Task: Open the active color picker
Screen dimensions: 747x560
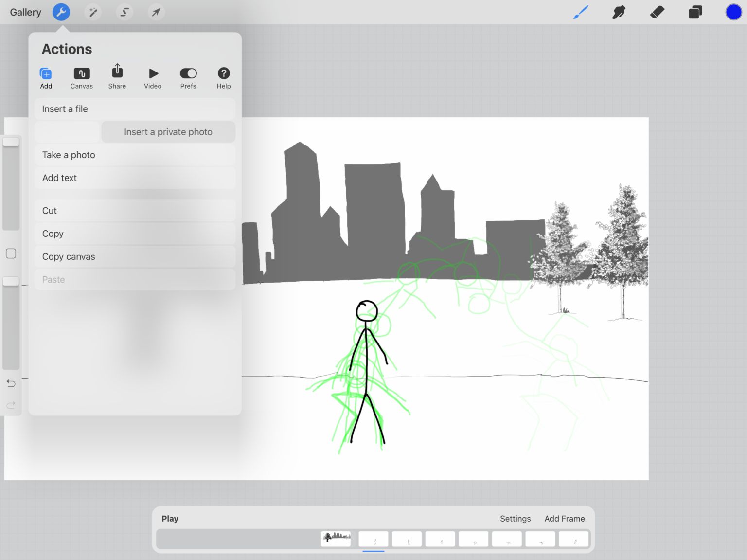Action: pos(733,12)
